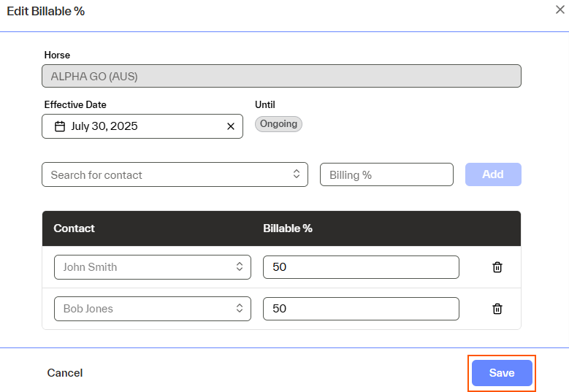Focus the Billing % input field
The image size is (569, 392).
tap(386, 174)
